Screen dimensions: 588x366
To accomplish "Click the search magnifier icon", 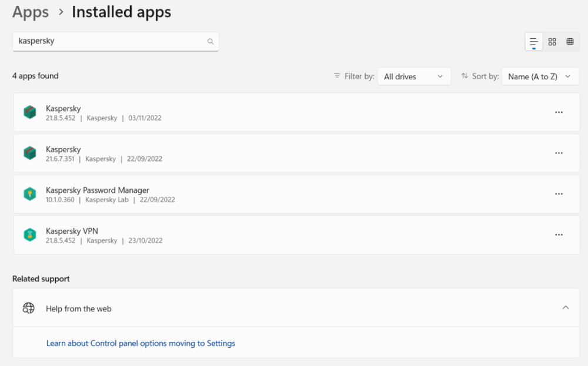I will click(x=210, y=41).
